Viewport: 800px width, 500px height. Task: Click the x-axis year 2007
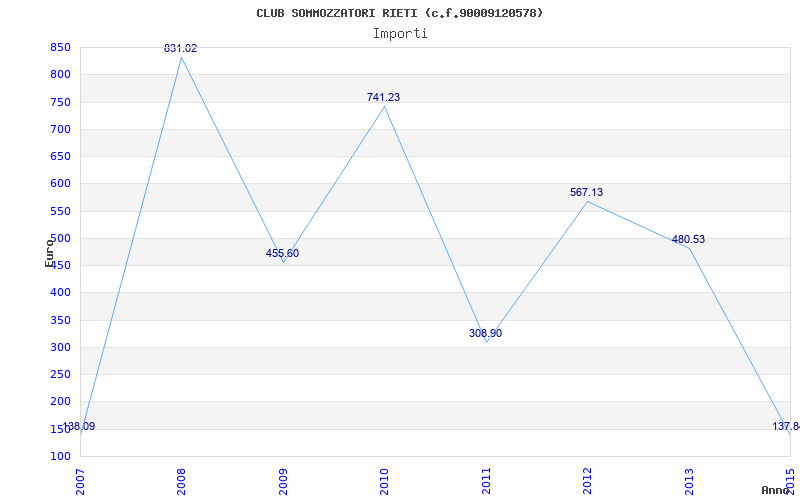pyautogui.click(x=80, y=481)
